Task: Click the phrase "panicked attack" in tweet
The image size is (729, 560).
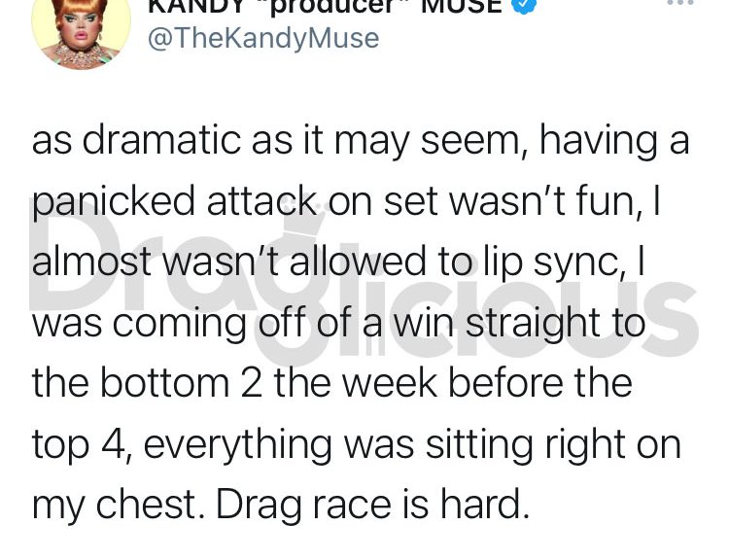Action: point(174,203)
